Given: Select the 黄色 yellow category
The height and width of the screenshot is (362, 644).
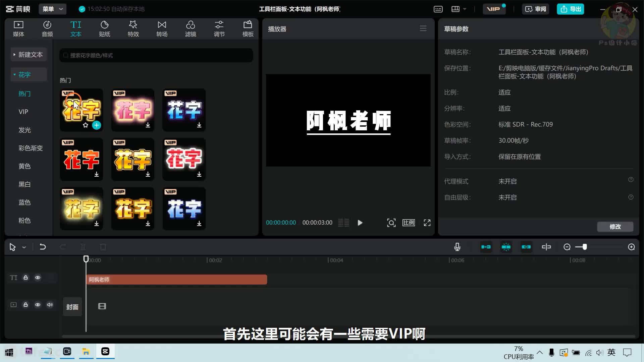Looking at the screenshot, I should point(24,166).
